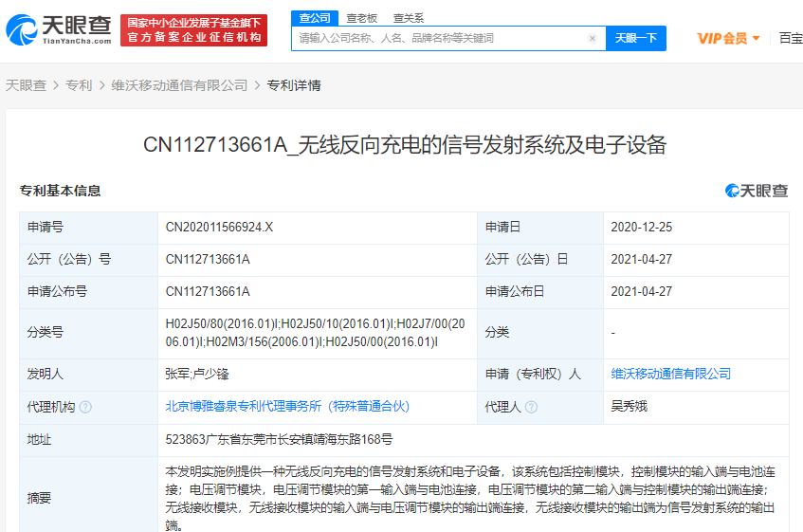
Task: Open 维沃移动通信有限公司 breadcrumb link
Action: tap(179, 85)
